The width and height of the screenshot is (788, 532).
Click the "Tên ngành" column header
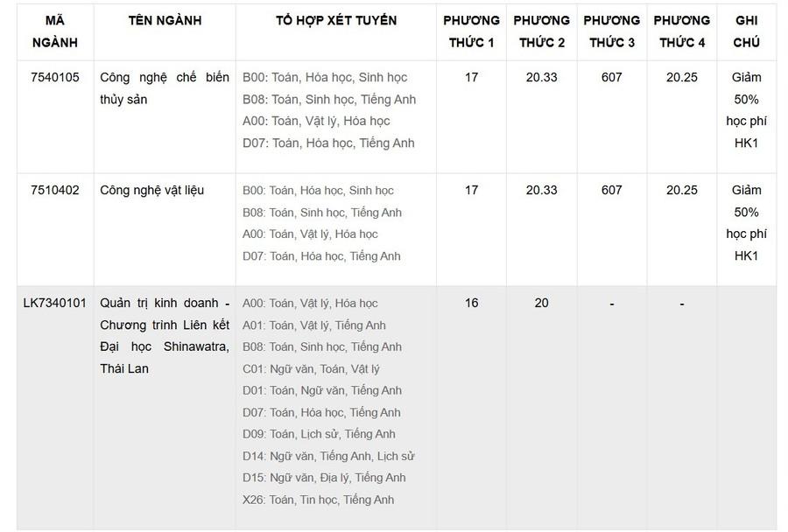[x=165, y=20]
